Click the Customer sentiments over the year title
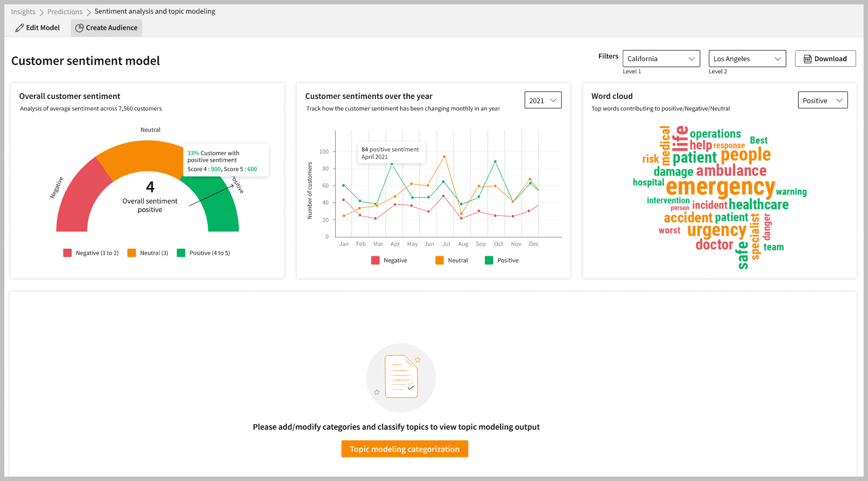This screenshot has width=868, height=481. coord(368,96)
